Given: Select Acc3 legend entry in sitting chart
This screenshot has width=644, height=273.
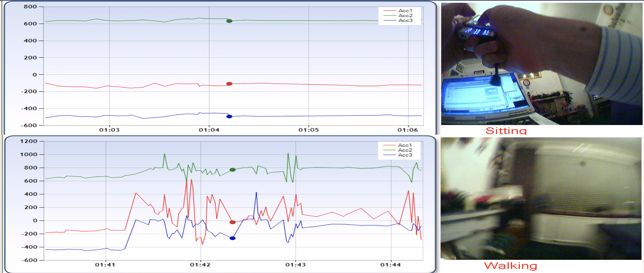Looking at the screenshot, I should (x=405, y=20).
